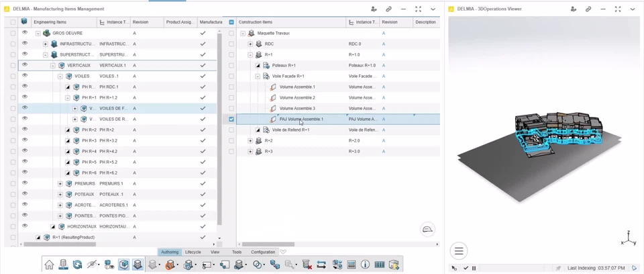Viewport: 644px width, 274px height.
Task: Click the database delete red X icon
Action: point(307,265)
